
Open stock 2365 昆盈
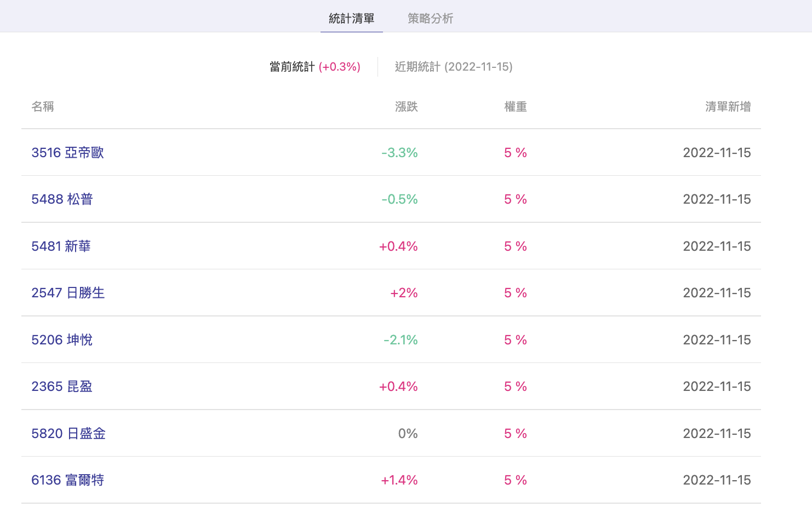tap(62, 387)
